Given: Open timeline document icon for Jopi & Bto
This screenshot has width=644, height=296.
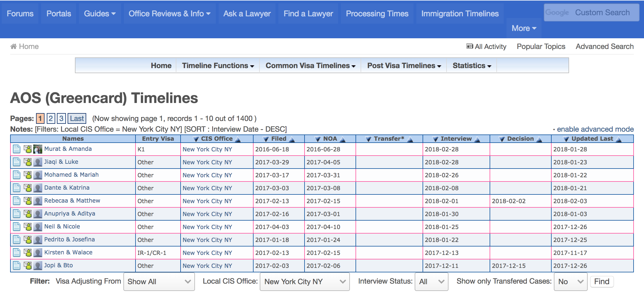Looking at the screenshot, I should [17, 265].
